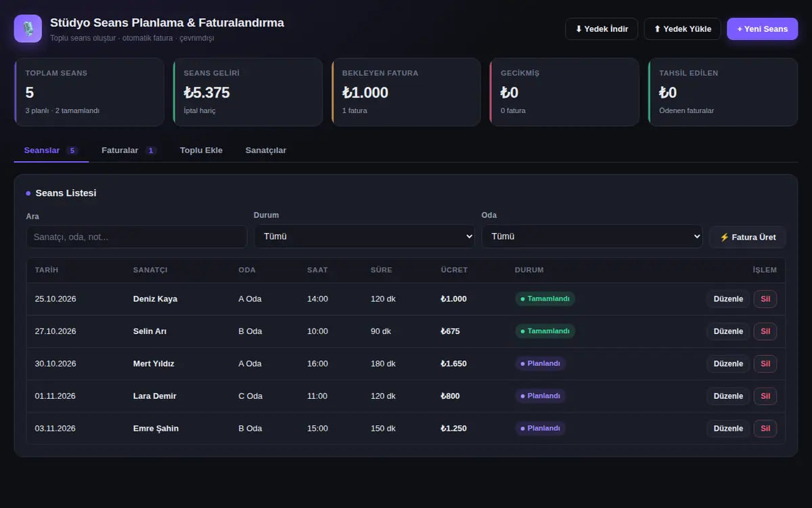Generate invoices with Fatura Üret
Viewport: 812px width, 508px height.
[x=748, y=237]
